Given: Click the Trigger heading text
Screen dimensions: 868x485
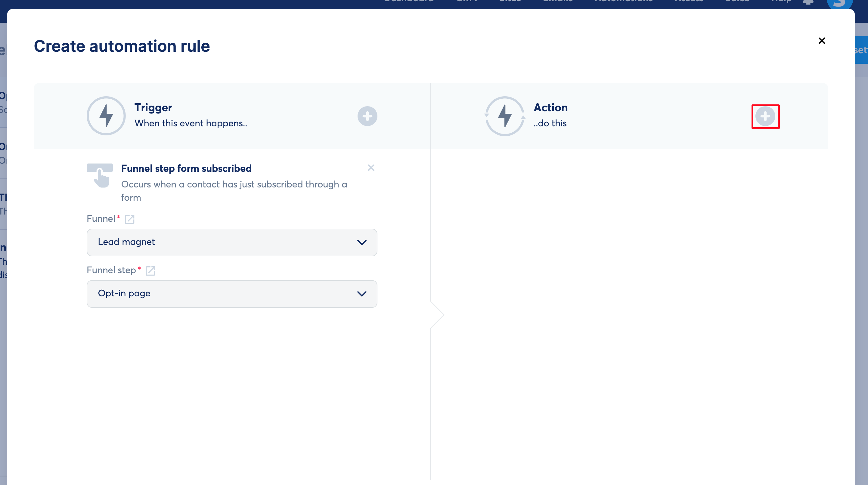Looking at the screenshot, I should pos(153,107).
